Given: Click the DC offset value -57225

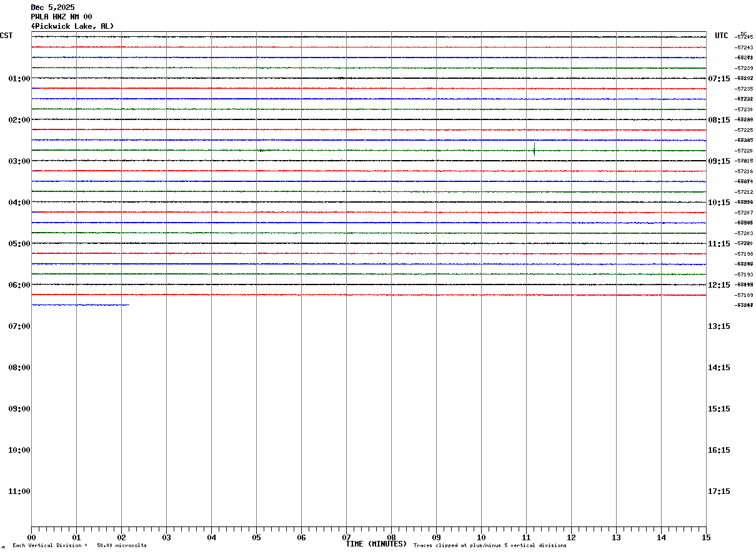Looking at the screenshot, I should tap(744, 130).
